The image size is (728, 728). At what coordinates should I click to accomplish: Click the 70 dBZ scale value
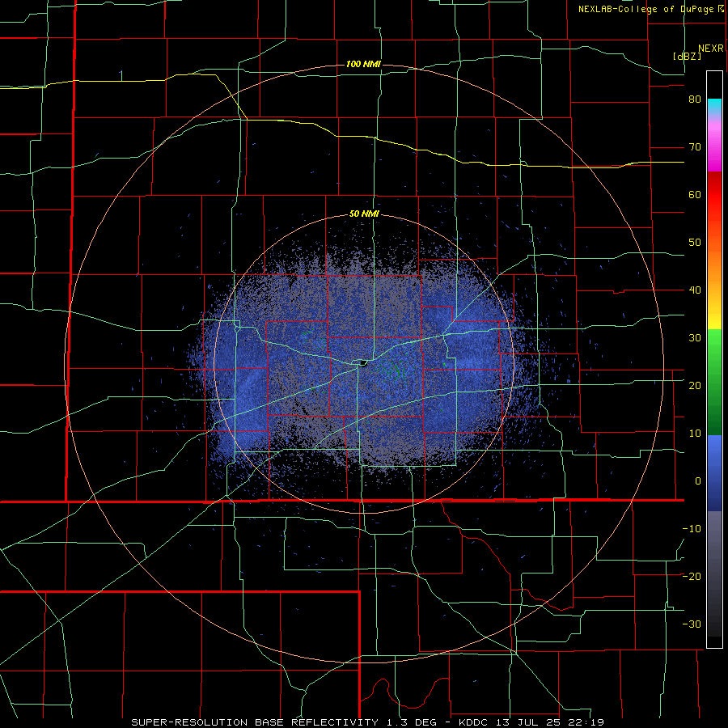coord(695,147)
